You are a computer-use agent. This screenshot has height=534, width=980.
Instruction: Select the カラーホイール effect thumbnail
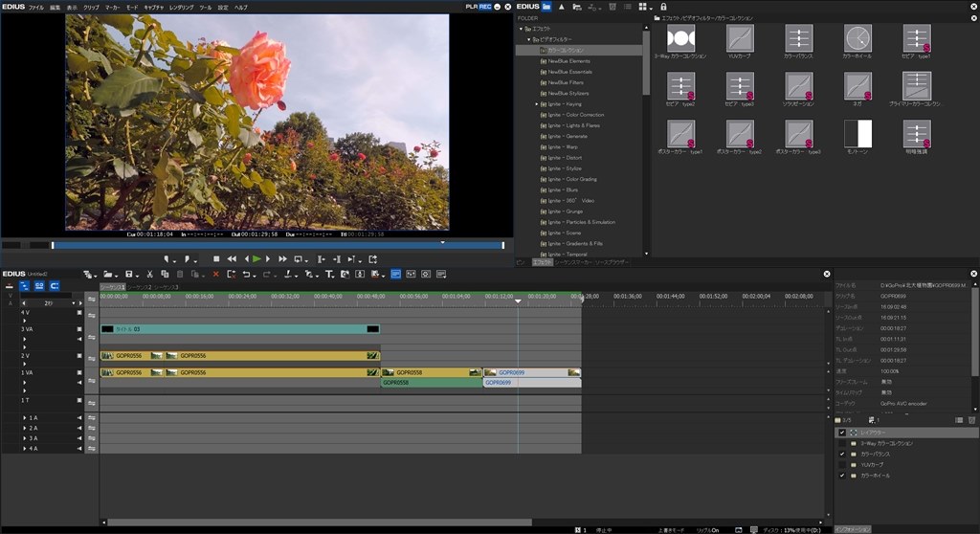pos(857,39)
